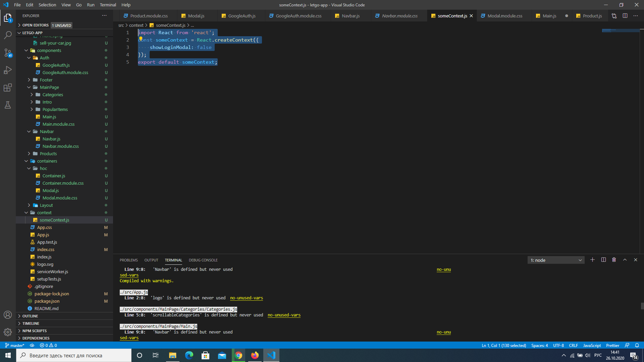Maximize the terminal panel size
The width and height of the screenshot is (644, 362).
click(625, 260)
